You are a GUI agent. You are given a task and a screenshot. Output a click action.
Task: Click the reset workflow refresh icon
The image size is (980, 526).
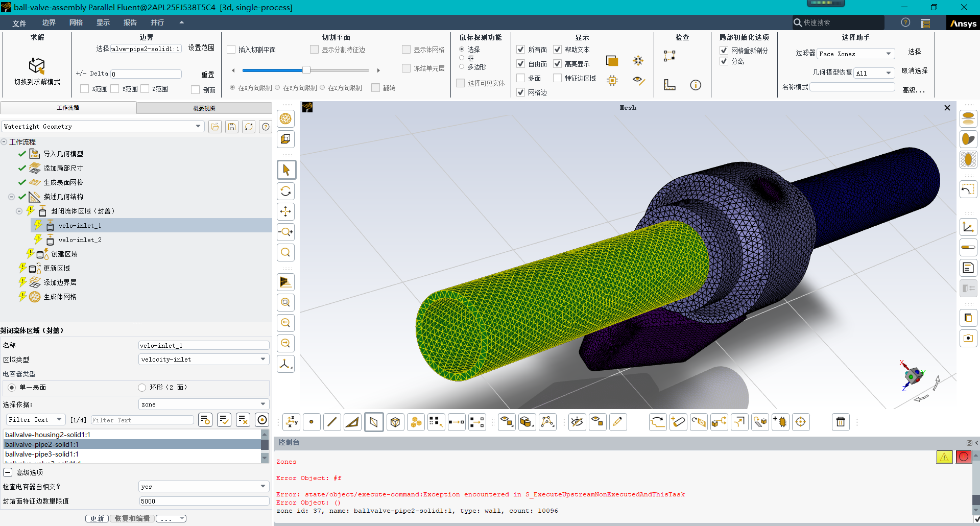click(x=249, y=127)
